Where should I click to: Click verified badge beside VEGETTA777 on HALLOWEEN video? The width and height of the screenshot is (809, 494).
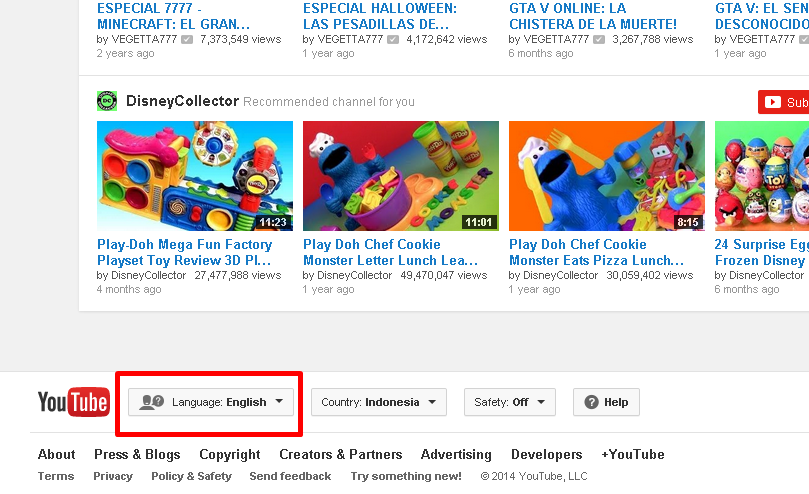tap(393, 40)
